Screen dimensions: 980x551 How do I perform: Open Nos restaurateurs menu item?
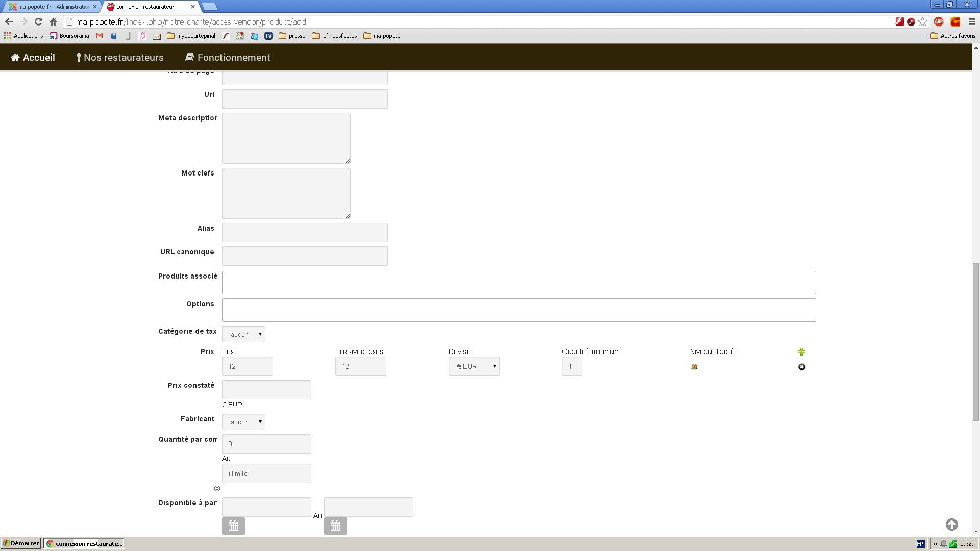[120, 57]
